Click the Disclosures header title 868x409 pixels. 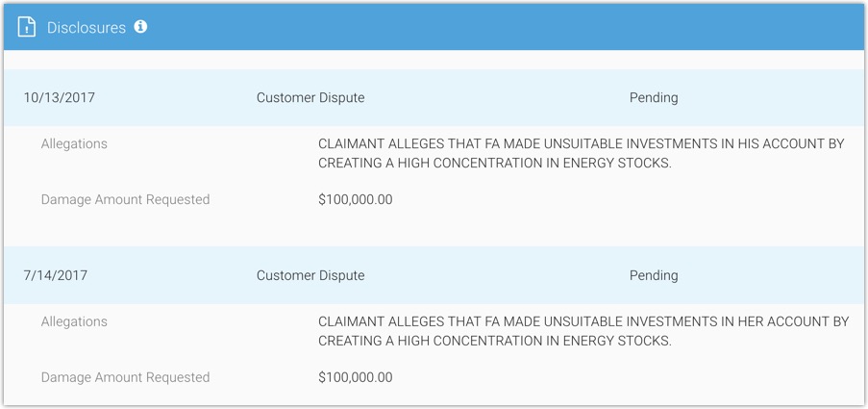pyautogui.click(x=87, y=28)
